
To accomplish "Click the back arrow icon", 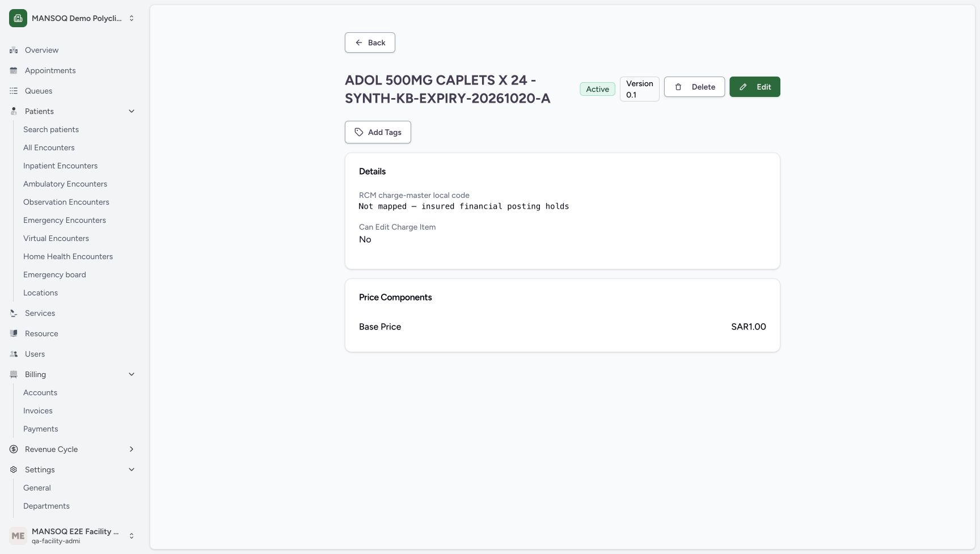I will point(359,43).
